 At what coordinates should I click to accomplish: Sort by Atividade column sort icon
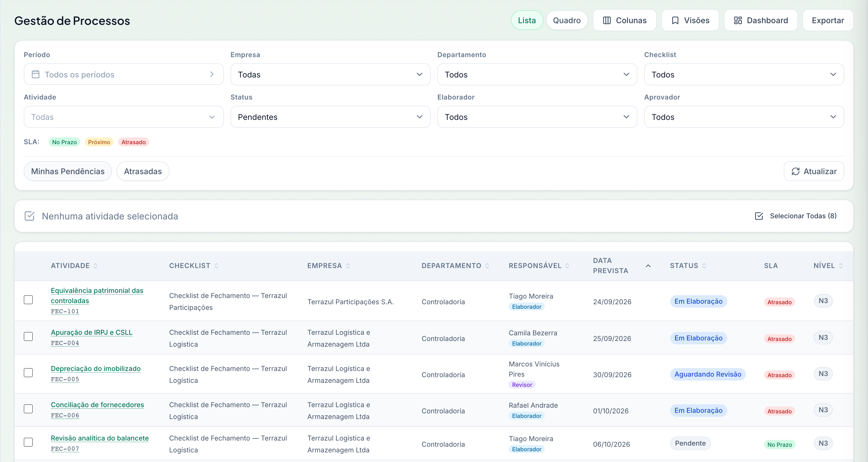coord(96,266)
